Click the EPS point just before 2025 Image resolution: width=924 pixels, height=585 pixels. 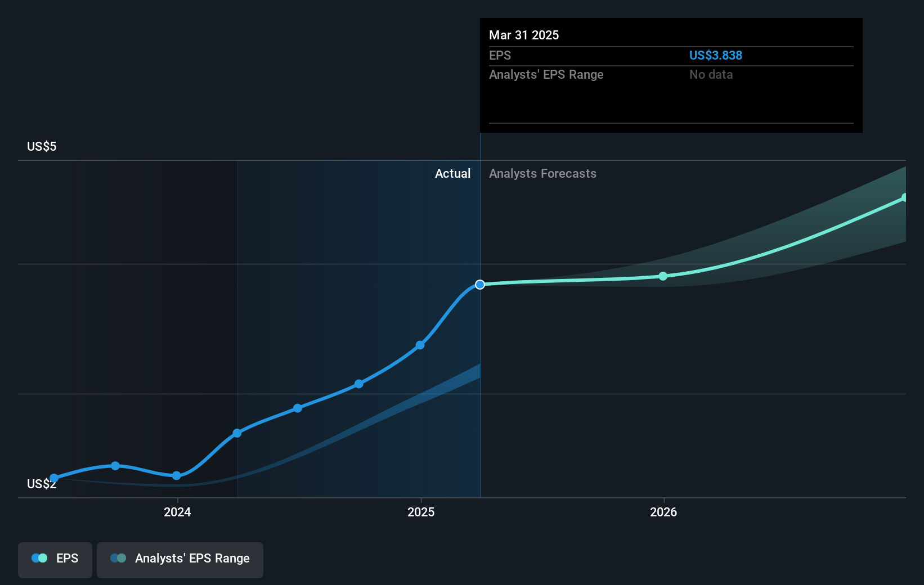click(x=359, y=384)
